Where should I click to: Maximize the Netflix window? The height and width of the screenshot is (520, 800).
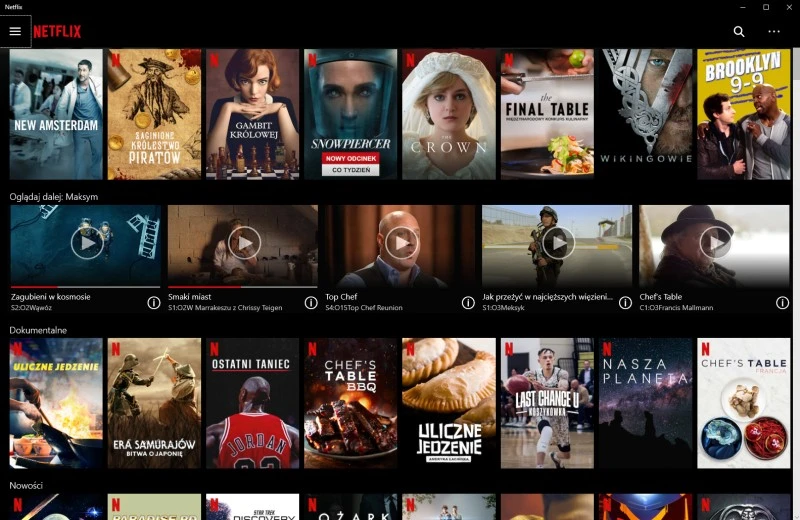[766, 7]
